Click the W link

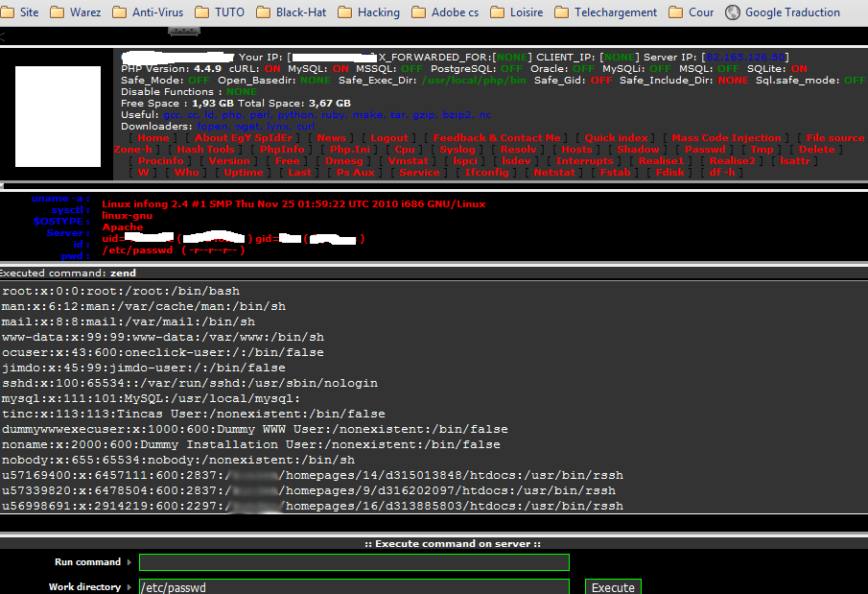143,173
